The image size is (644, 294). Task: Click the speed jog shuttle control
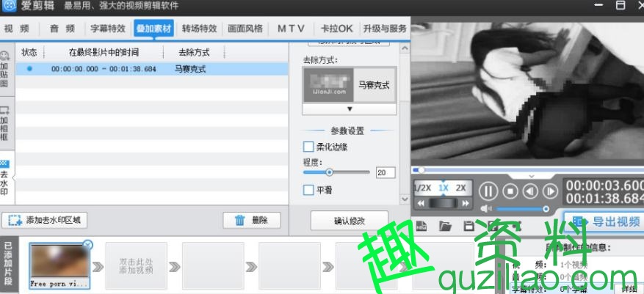(443, 203)
